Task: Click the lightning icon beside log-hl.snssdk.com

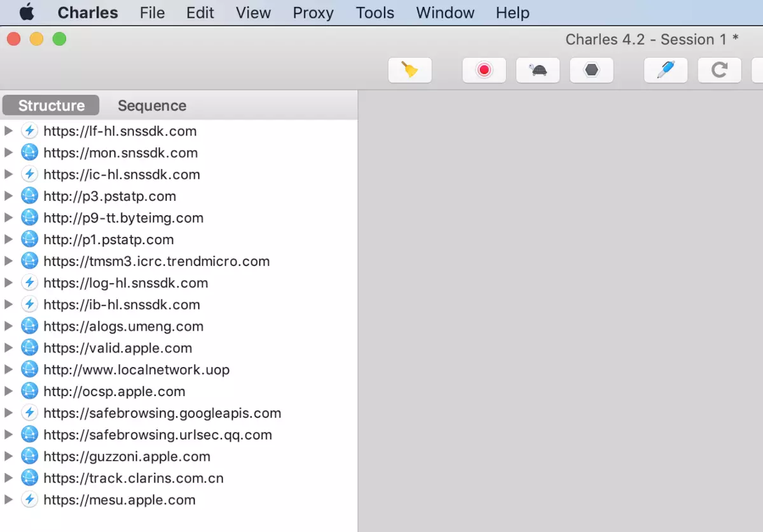Action: pos(29,283)
